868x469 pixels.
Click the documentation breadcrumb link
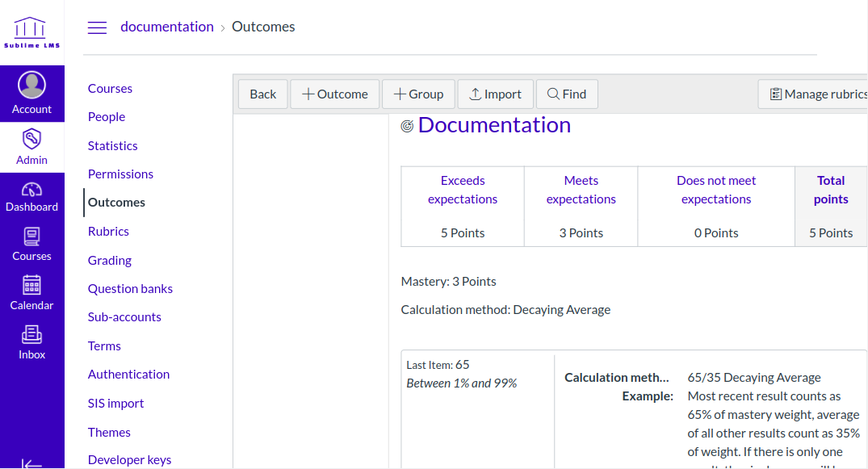point(167,27)
